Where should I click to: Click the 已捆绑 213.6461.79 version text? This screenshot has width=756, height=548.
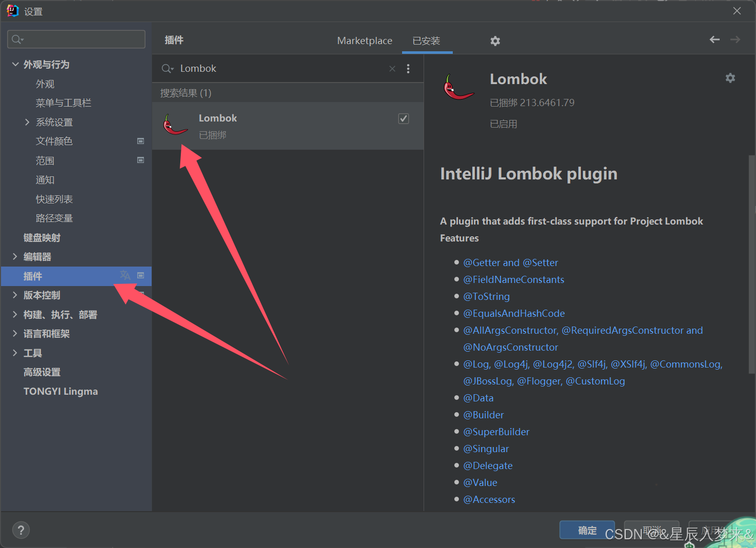(532, 103)
